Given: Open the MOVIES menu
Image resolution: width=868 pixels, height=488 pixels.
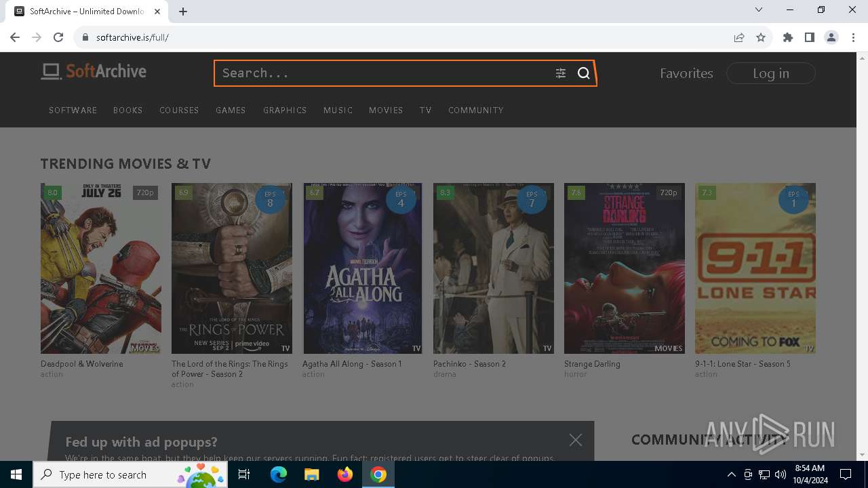Looking at the screenshot, I should coord(386,110).
